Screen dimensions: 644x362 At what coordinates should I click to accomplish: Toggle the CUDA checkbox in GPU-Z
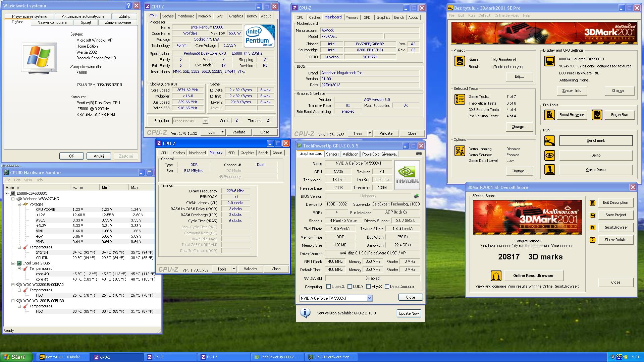point(350,287)
